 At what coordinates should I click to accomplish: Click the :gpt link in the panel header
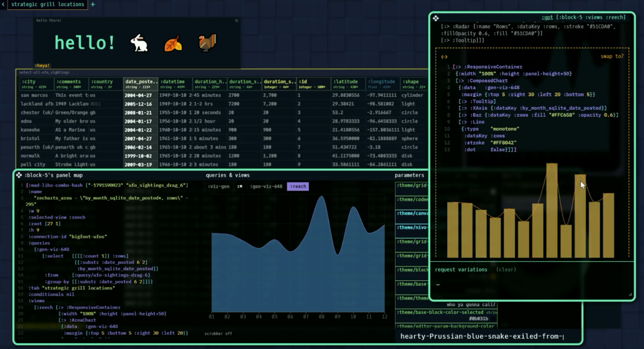(547, 17)
